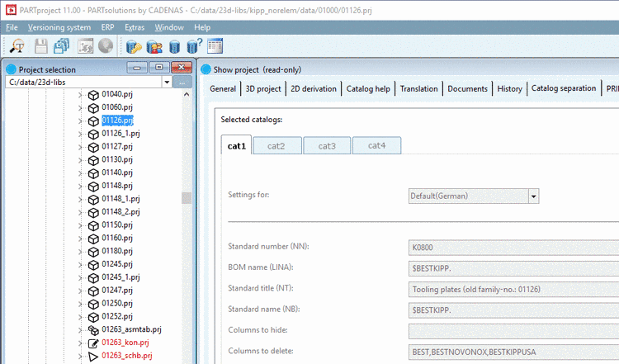Click the browse button next to path field
Screen dimensions: 619x364
click(182, 83)
